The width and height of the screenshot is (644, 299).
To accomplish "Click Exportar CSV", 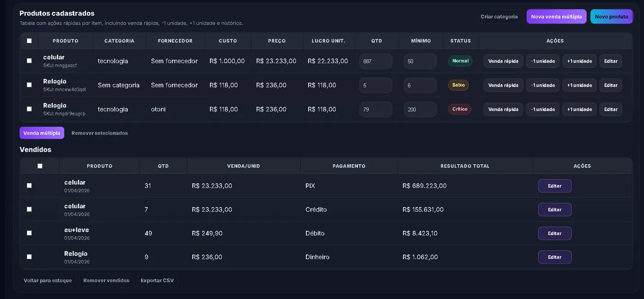I will [157, 281].
